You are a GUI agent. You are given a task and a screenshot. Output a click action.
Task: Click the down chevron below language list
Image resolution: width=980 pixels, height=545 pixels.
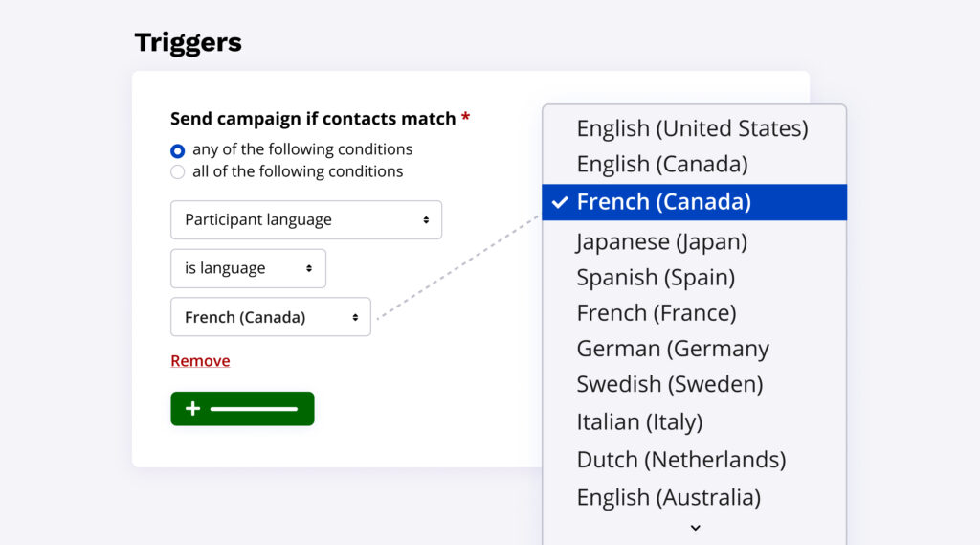pos(696,527)
